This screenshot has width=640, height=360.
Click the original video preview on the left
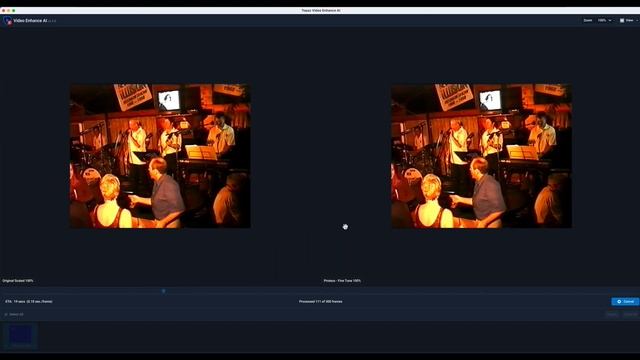click(160, 156)
